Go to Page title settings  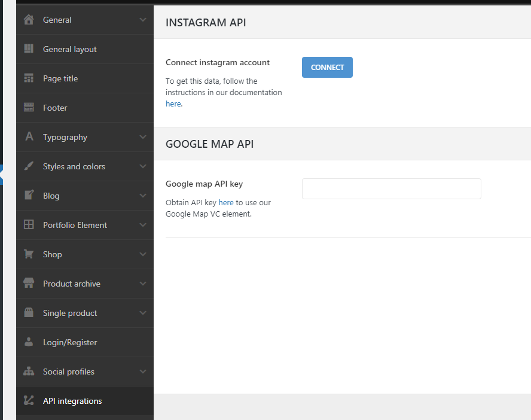click(85, 78)
